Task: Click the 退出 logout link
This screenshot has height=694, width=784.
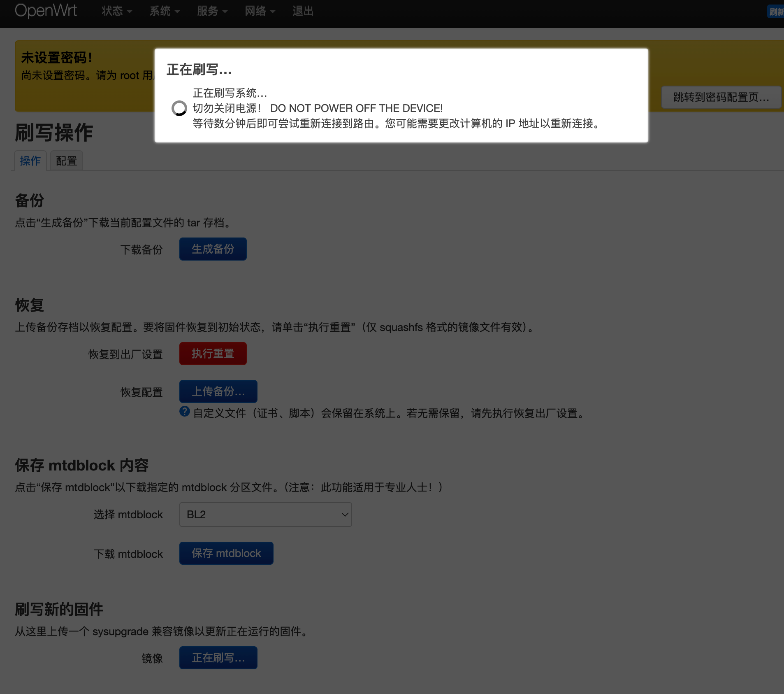Action: click(303, 11)
